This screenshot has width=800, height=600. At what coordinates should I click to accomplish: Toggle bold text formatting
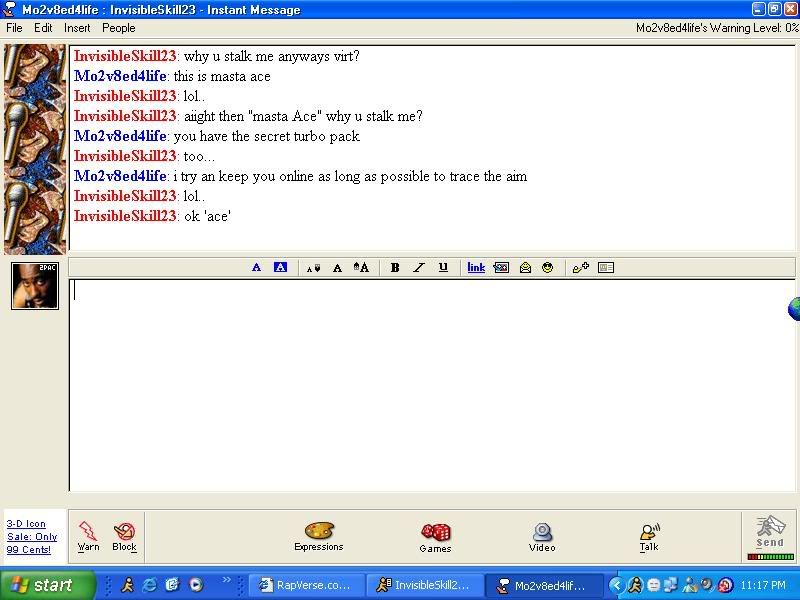pyautogui.click(x=394, y=267)
